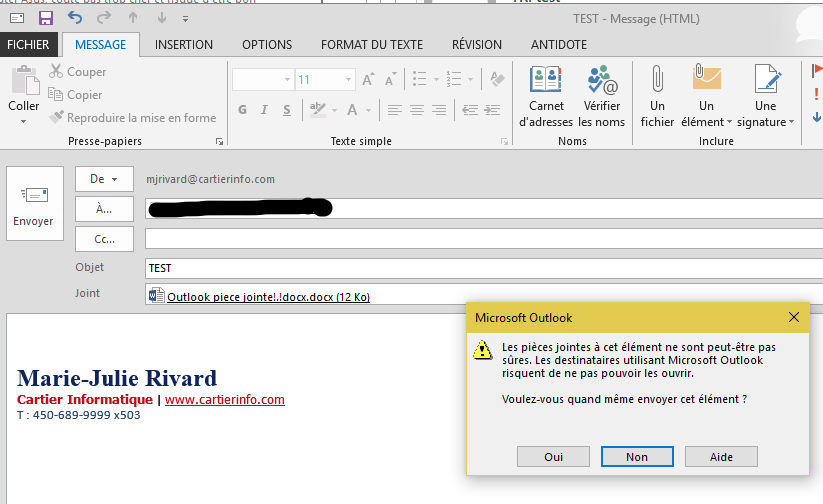Viewport: 823px width, 504px height.
Task: Undo last action with the undo arrow
Action: (75, 18)
